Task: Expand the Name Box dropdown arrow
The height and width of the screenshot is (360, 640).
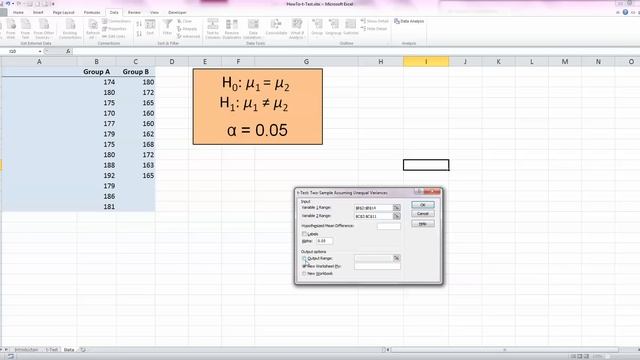Action: click(40, 51)
